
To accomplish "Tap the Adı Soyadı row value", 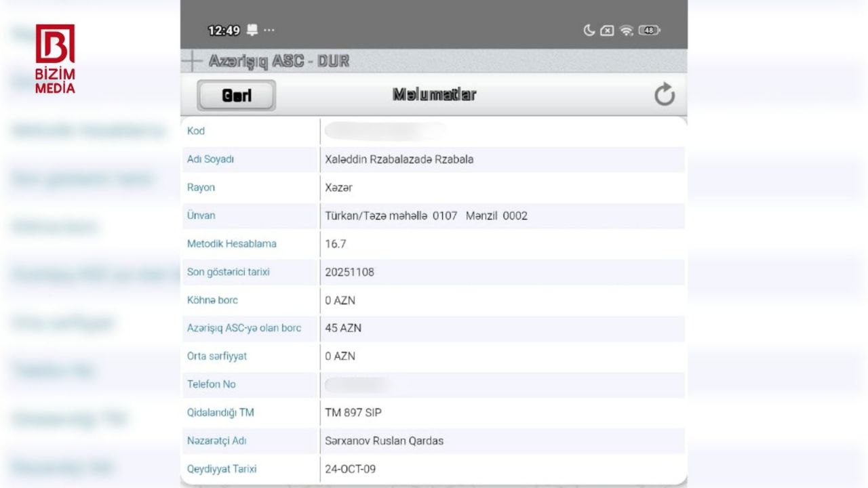I will 399,159.
